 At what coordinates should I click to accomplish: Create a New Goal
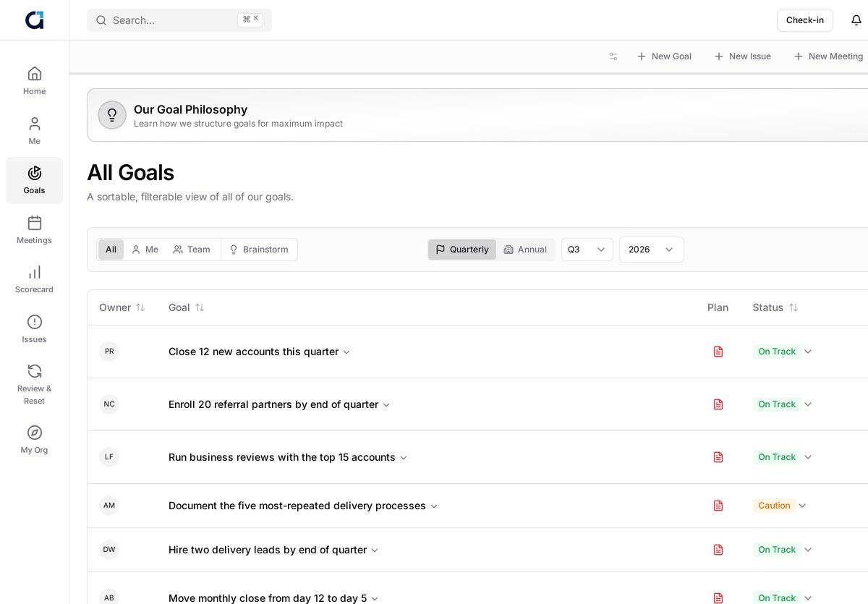click(x=664, y=56)
